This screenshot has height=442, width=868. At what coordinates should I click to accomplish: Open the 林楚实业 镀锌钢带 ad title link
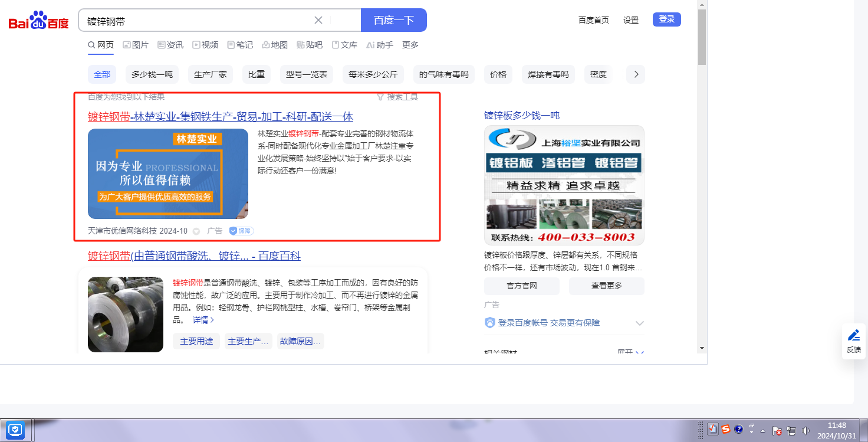221,117
